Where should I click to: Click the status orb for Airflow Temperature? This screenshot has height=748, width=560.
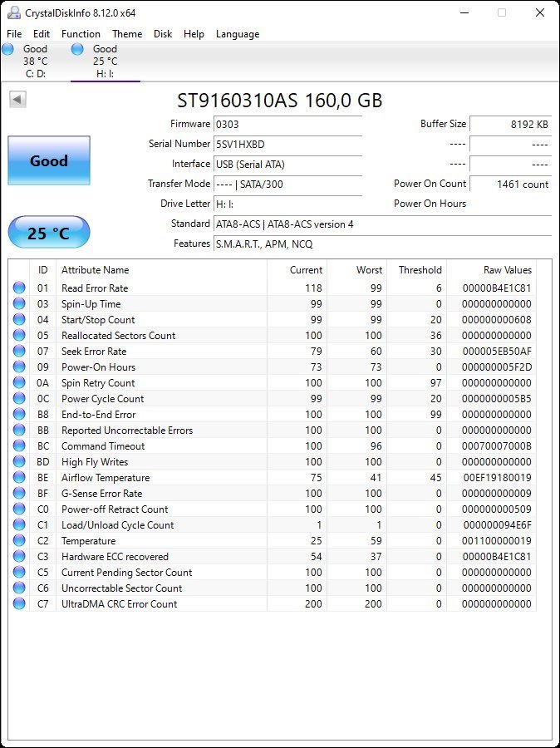click(19, 476)
